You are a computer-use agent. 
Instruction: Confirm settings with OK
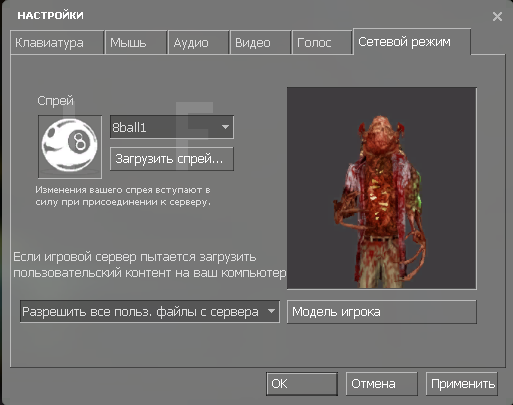click(x=302, y=384)
